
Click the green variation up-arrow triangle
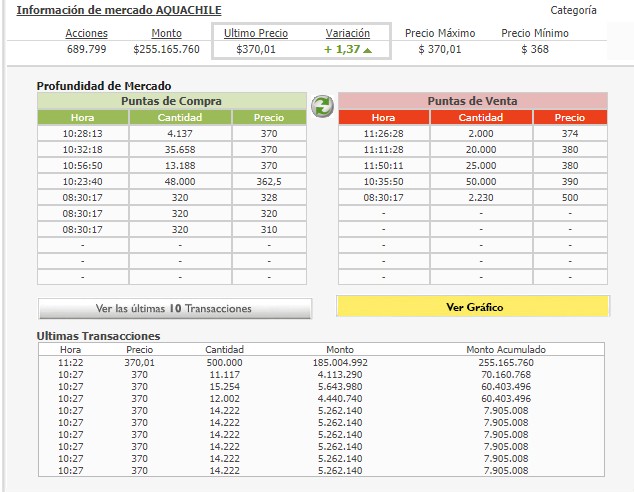pos(367,51)
